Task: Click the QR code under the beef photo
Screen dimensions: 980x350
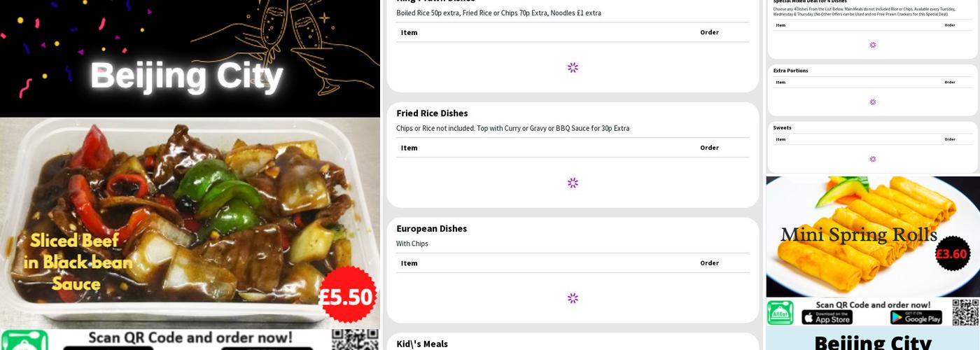Action: (355, 339)
